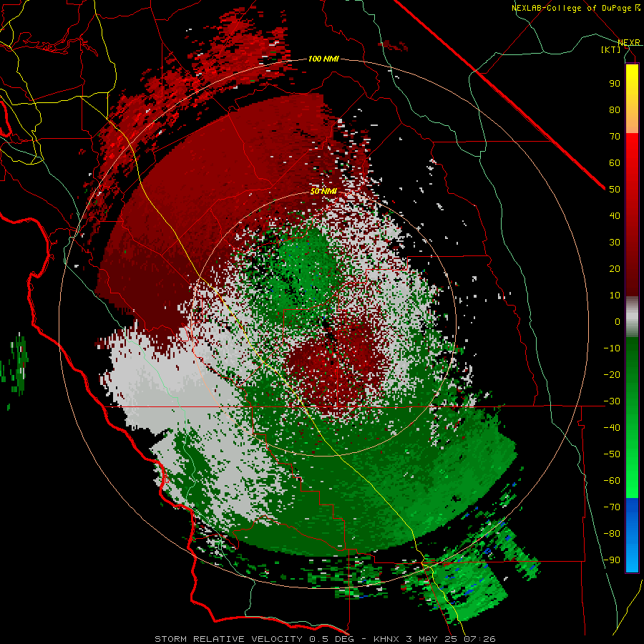Viewport: 644px width, 644px height.
Task: Click the -50 knot scale label
Action: tap(612, 454)
